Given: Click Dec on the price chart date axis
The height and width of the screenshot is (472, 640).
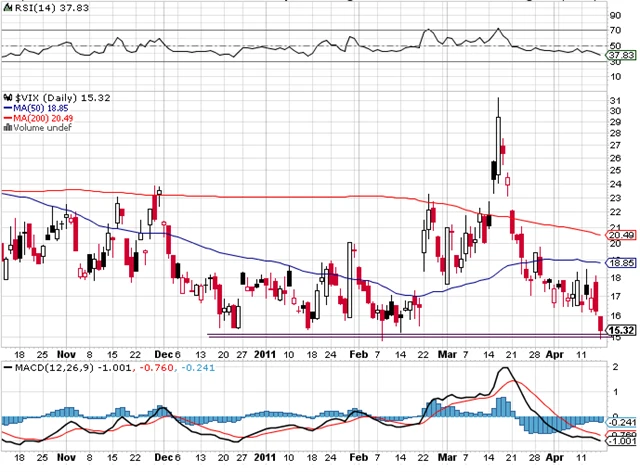Looking at the screenshot, I should (x=164, y=354).
